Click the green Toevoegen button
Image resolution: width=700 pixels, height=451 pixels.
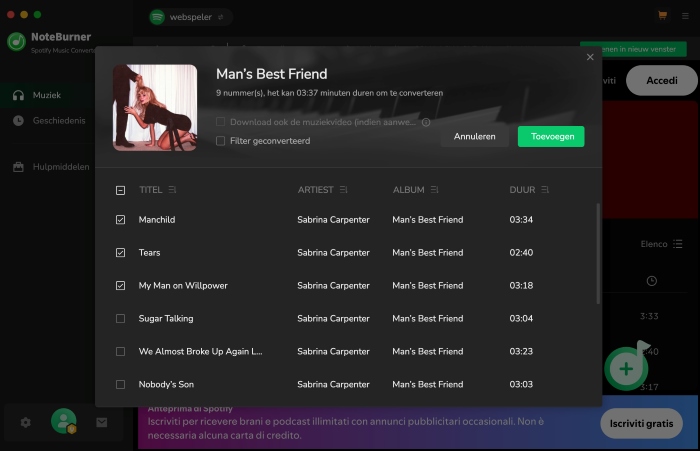pos(551,136)
